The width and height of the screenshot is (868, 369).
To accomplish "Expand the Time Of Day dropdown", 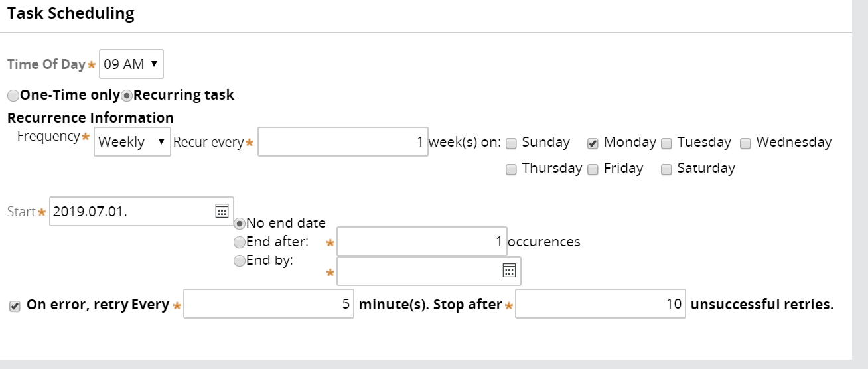I will point(131,64).
